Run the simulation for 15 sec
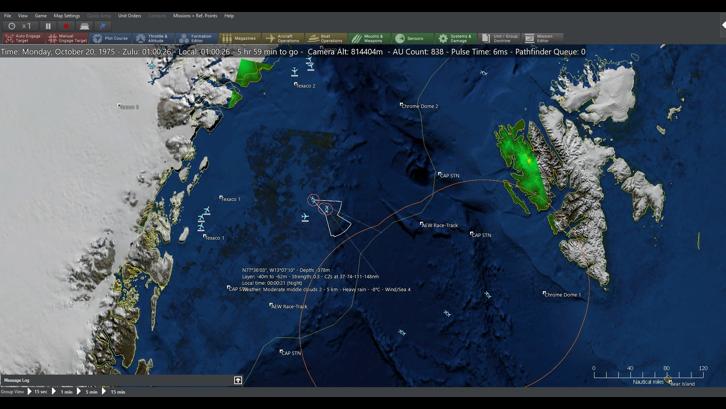The height and width of the screenshot is (409, 726). (37, 392)
